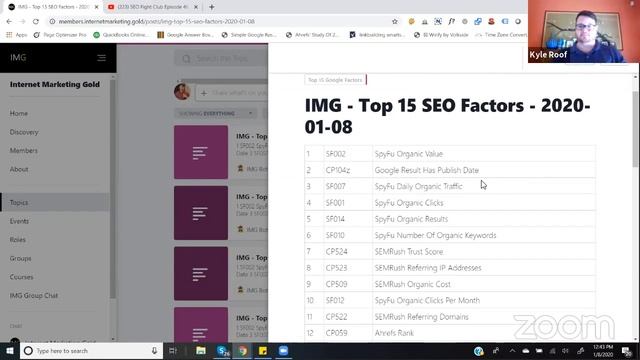Click the Search the Topic field
The width and height of the screenshot is (640, 360).
tap(221, 59)
